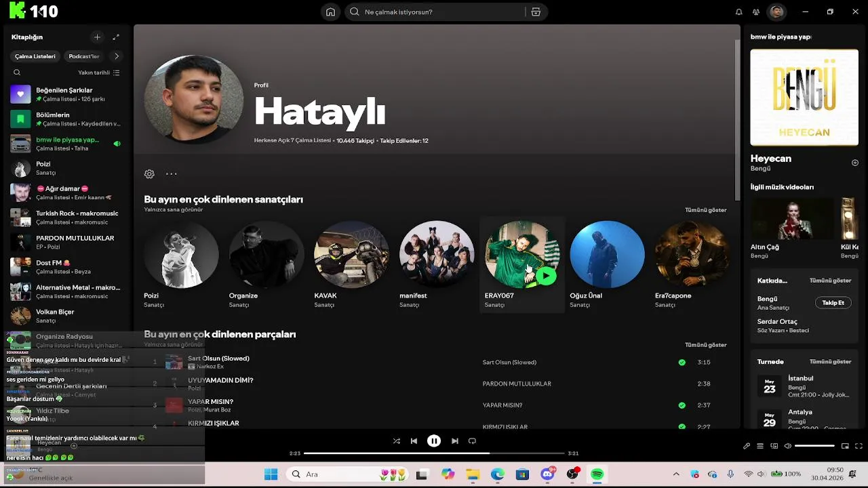868x488 pixels.
Task: Adjust the Spotify volume slider
Action: pos(814,446)
